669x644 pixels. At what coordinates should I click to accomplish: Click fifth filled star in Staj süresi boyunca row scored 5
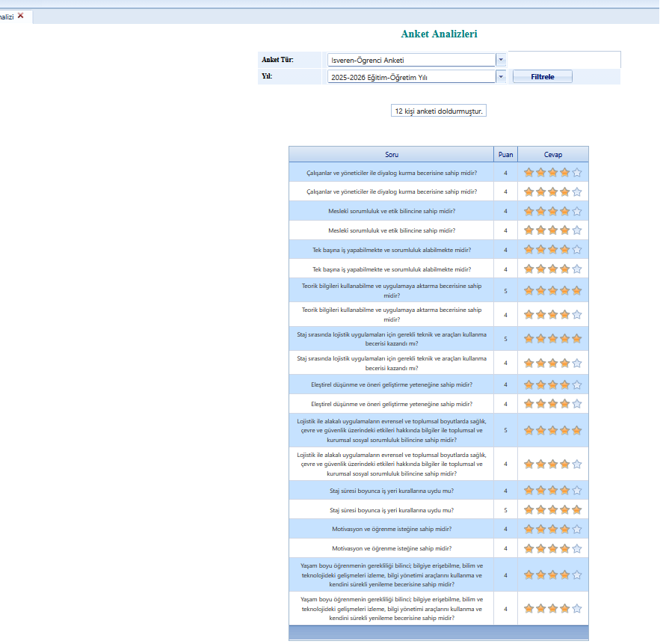577,509
